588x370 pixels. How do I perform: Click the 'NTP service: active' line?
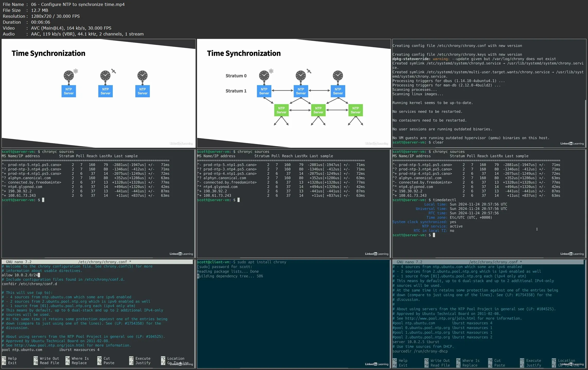[442, 226]
